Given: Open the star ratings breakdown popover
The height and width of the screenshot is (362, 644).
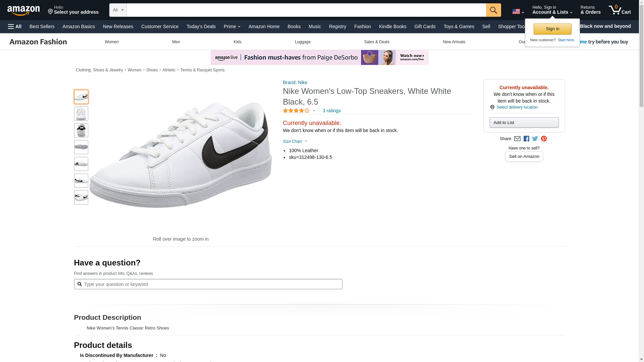Looking at the screenshot, I should point(299,111).
